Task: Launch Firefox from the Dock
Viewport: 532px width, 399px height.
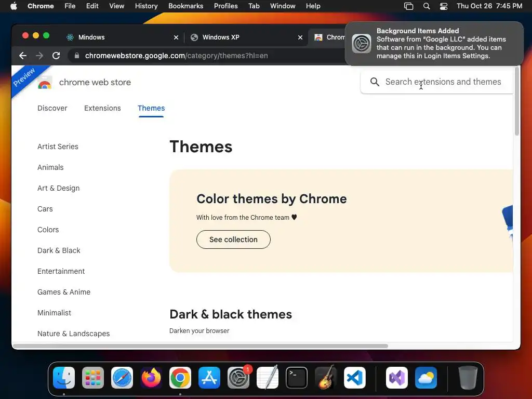Action: 151,378
